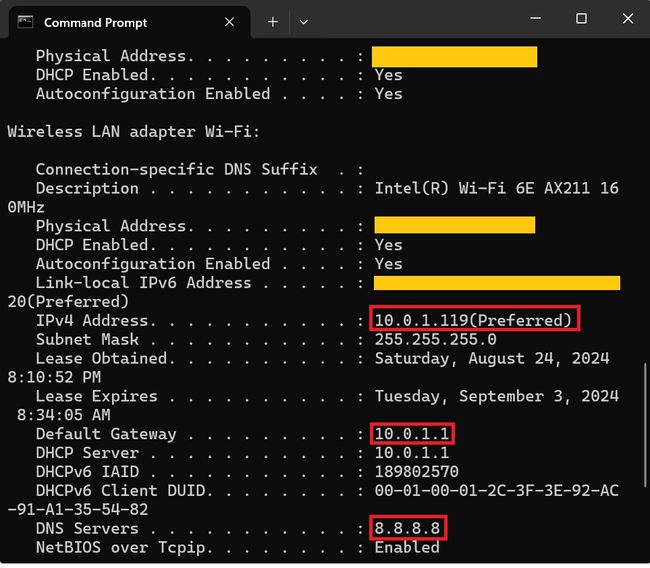The height and width of the screenshot is (568, 650).
Task: Close the terminal window
Action: (627, 19)
